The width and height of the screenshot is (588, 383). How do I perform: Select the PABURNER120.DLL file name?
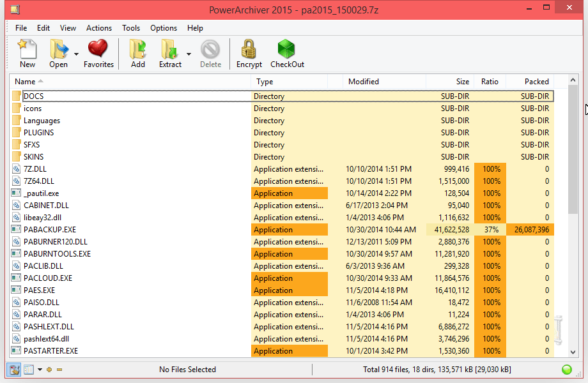[x=56, y=242]
